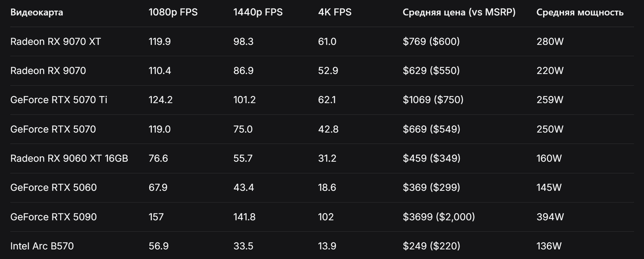Viewport: 644px width, 259px height.
Task: Select the 13.9 value under 4K FPS
Action: click(327, 246)
